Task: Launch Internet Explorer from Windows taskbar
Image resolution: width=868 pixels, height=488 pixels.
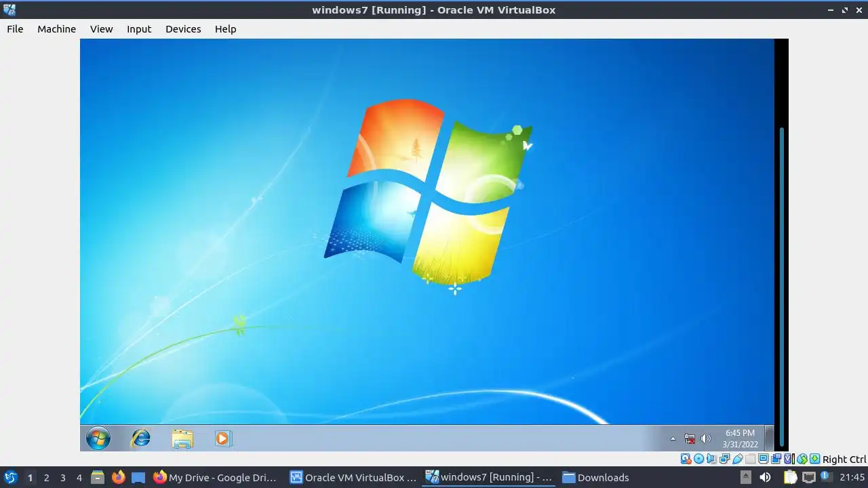Action: point(140,439)
